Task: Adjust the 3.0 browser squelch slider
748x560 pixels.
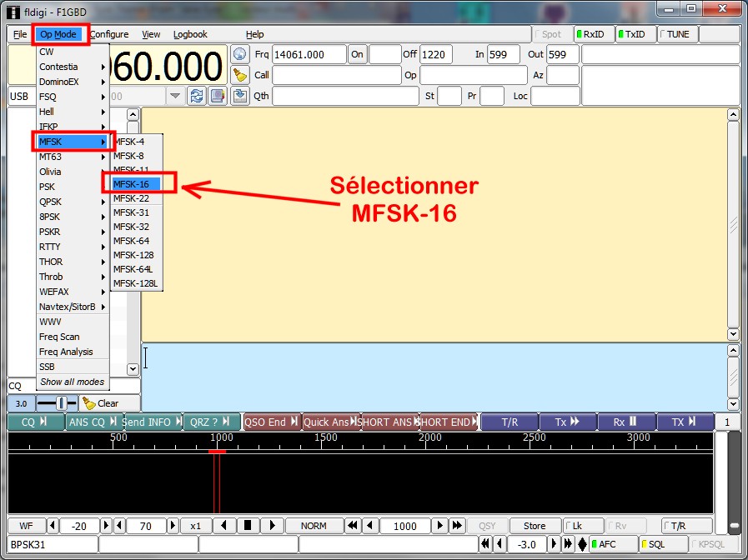Action: (58, 403)
